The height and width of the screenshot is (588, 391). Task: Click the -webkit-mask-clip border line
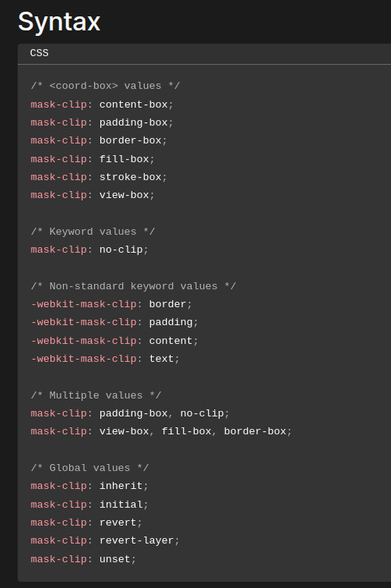(111, 304)
